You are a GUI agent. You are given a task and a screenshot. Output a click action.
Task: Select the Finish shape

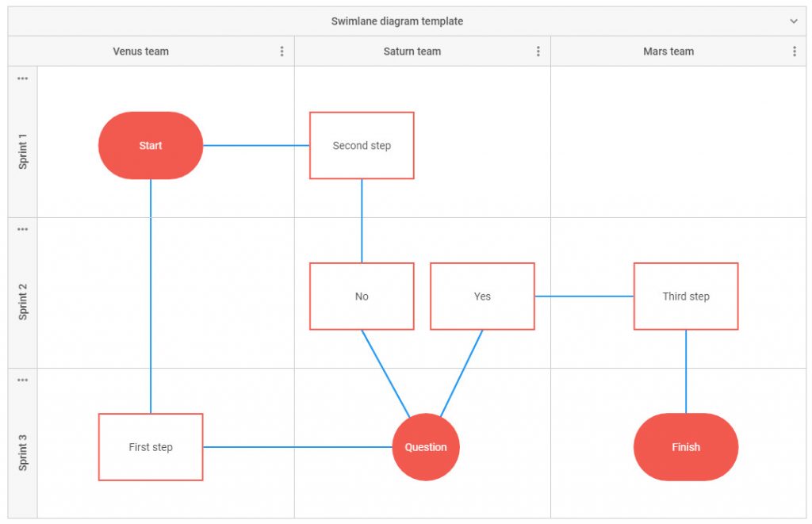coord(685,447)
